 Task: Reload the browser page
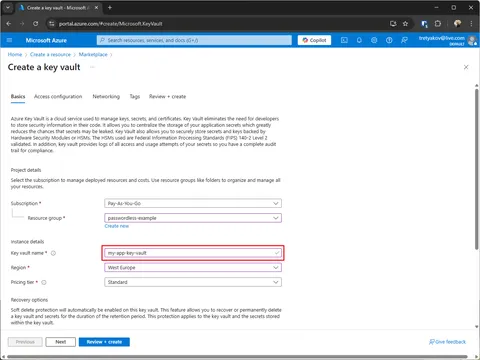click(x=36, y=24)
